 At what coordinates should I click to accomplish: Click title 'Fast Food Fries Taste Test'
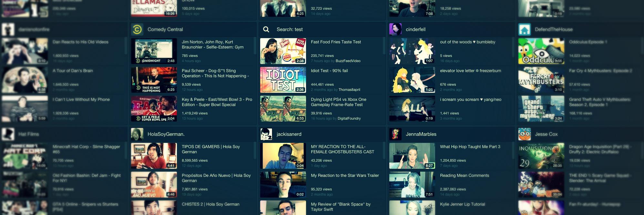(x=336, y=42)
